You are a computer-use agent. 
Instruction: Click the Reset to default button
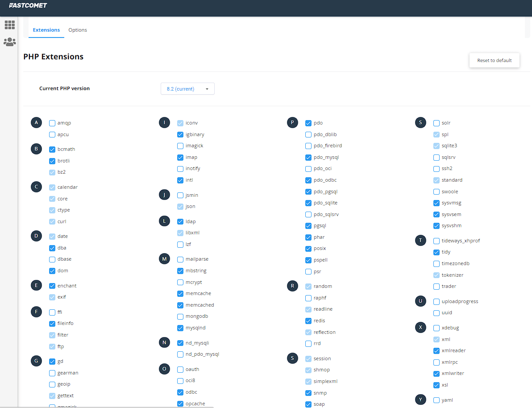[495, 60]
